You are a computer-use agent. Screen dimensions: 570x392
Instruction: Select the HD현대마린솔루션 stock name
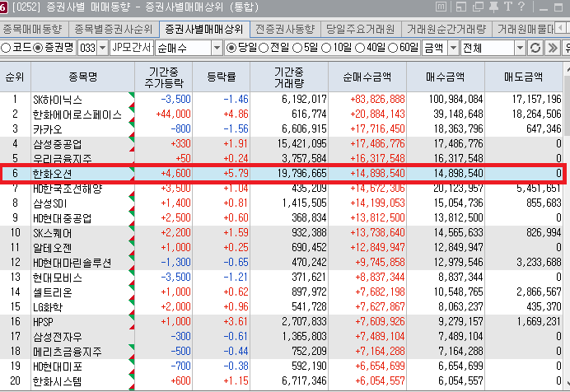click(72, 263)
